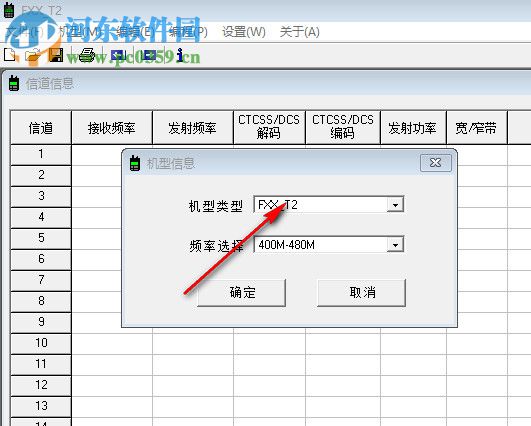This screenshot has height=426, width=531.
Task: Close the 机型信息 dialog
Action: click(x=436, y=163)
